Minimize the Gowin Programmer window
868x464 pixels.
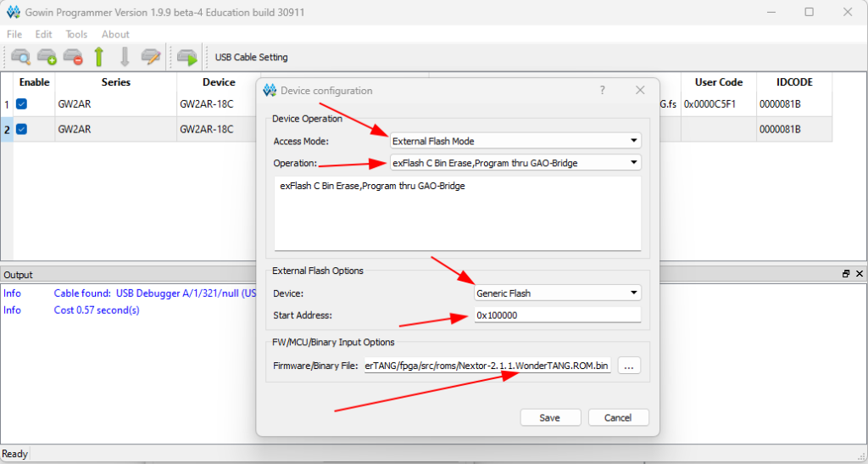[x=771, y=12]
